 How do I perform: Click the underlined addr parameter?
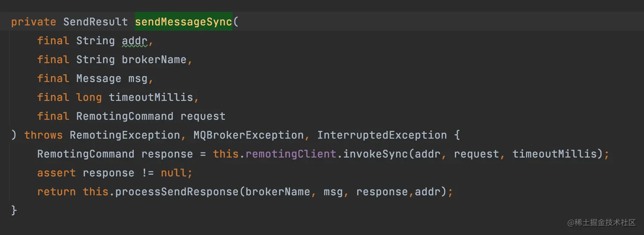pos(135,41)
